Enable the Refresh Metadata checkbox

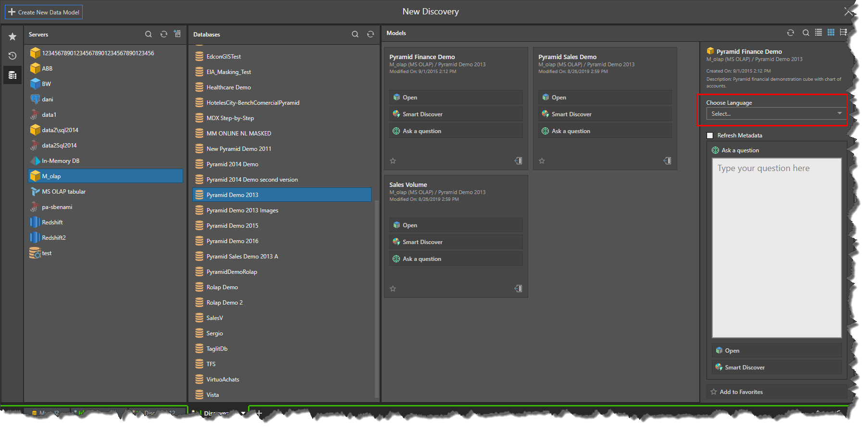point(710,135)
